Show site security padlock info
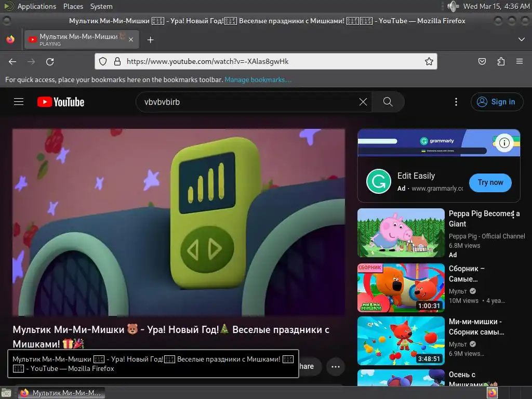The image size is (532, 399). [117, 61]
